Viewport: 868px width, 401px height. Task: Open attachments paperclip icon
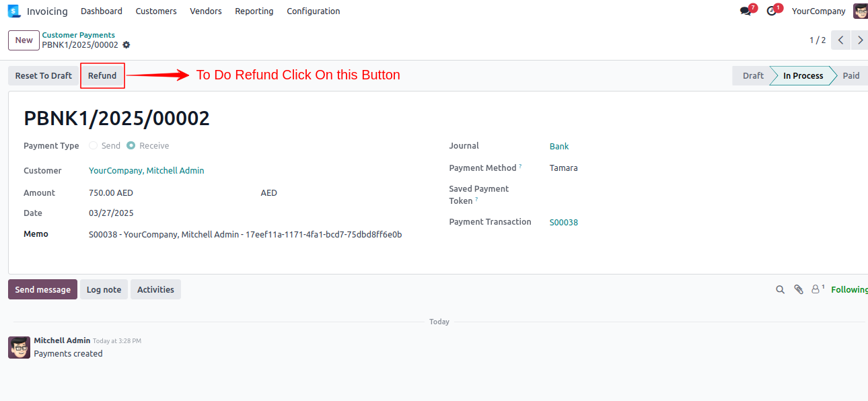(x=799, y=289)
